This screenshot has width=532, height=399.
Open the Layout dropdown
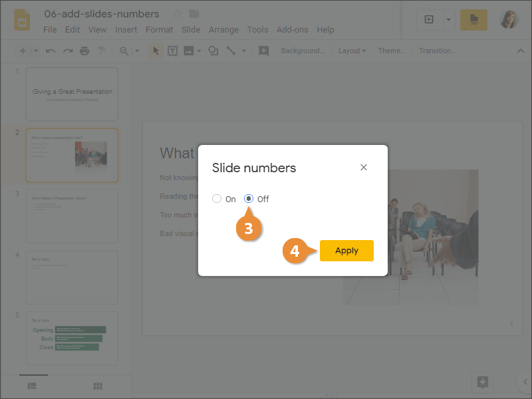tap(352, 51)
